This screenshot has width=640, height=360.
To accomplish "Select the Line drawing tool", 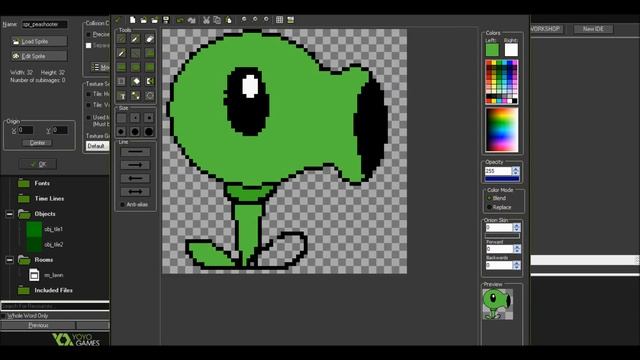I will click(x=136, y=53).
